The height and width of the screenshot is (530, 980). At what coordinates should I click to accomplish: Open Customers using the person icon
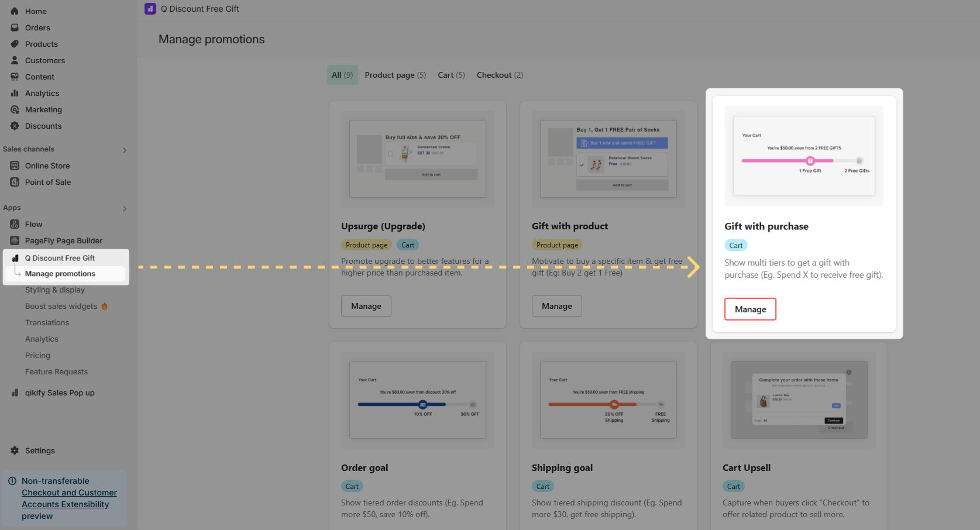[x=15, y=60]
